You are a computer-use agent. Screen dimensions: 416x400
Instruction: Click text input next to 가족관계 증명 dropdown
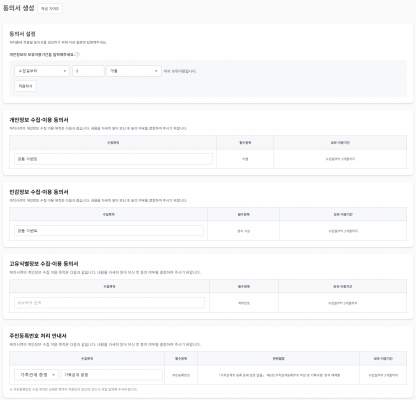click(x=111, y=375)
